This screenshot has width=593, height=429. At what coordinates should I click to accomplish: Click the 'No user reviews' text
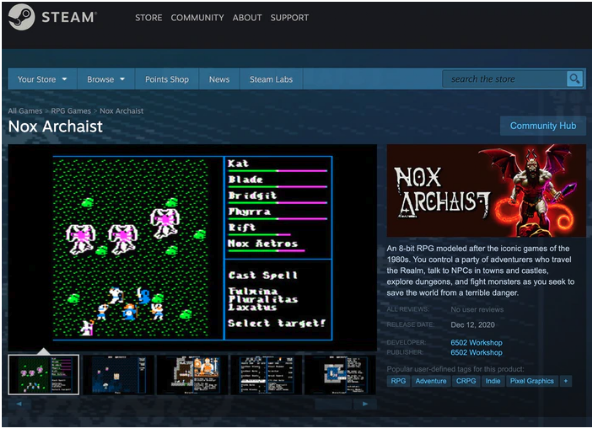477,309
